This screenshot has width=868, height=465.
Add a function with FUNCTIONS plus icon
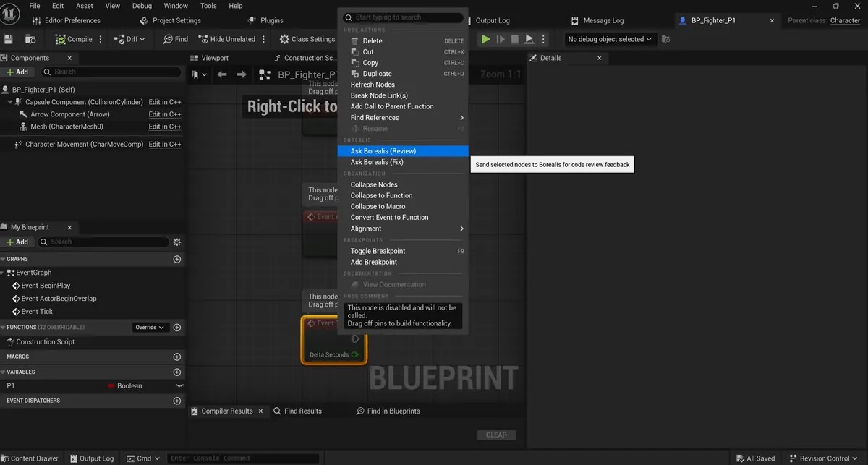point(177,328)
